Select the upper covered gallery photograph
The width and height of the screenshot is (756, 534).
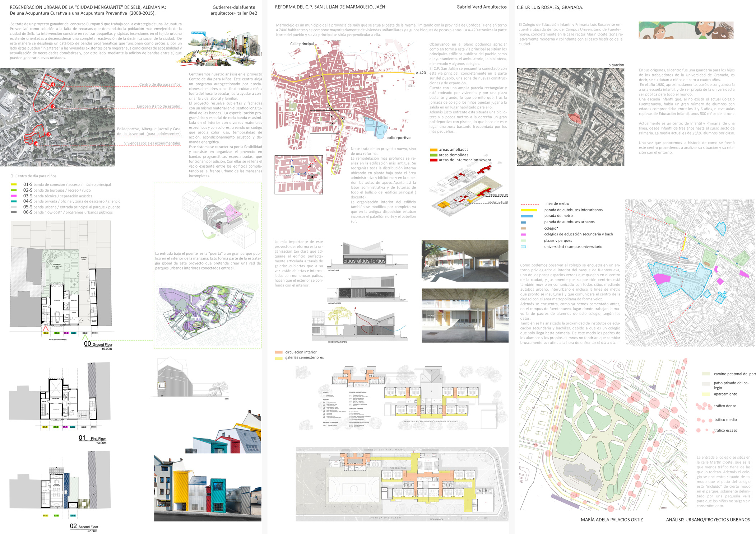click(465, 261)
